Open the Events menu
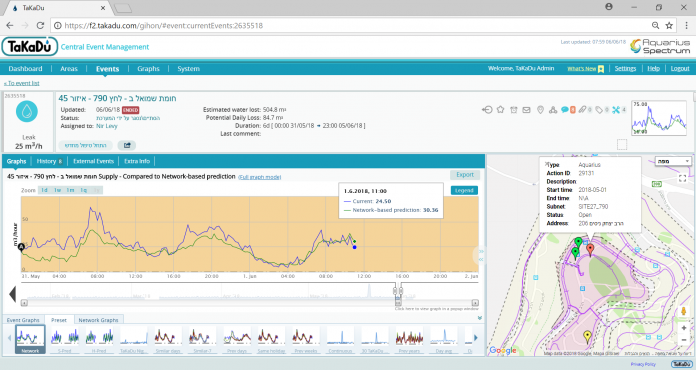 (x=107, y=69)
